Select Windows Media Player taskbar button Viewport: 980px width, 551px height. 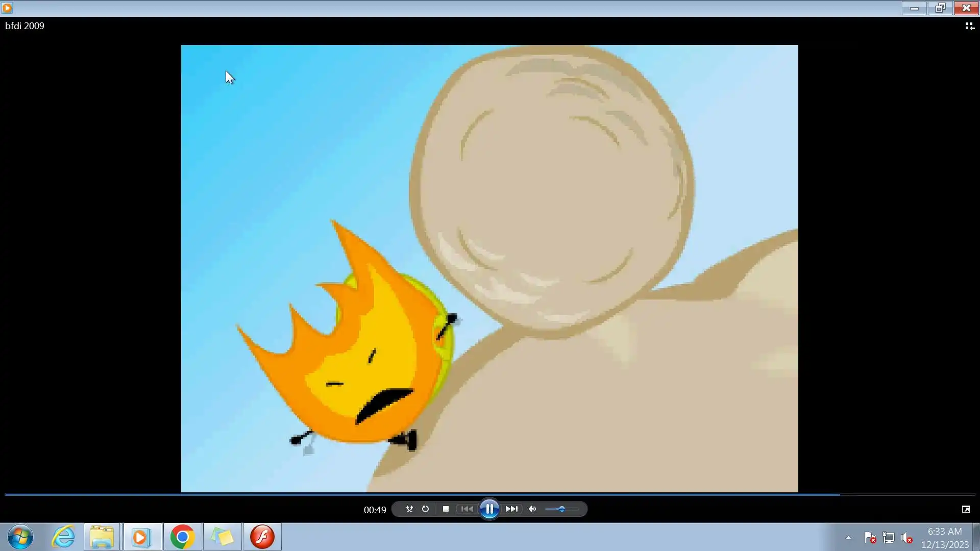click(x=142, y=537)
